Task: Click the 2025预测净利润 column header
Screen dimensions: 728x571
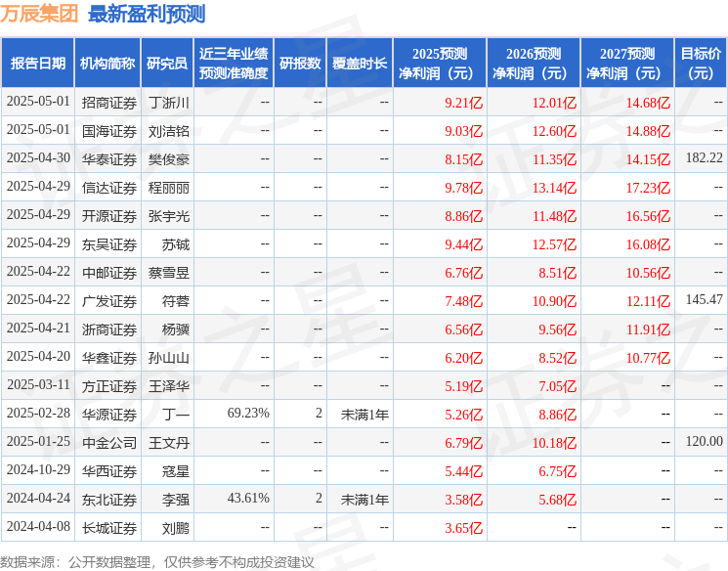Action: tap(440, 64)
